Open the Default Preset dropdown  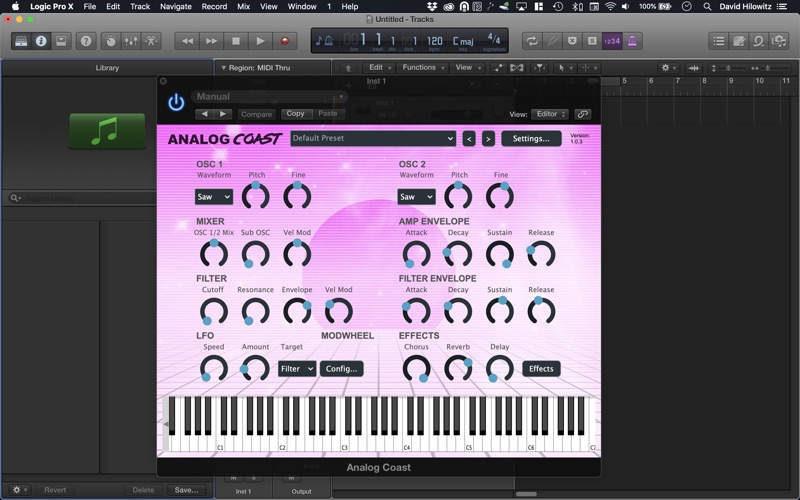[373, 138]
